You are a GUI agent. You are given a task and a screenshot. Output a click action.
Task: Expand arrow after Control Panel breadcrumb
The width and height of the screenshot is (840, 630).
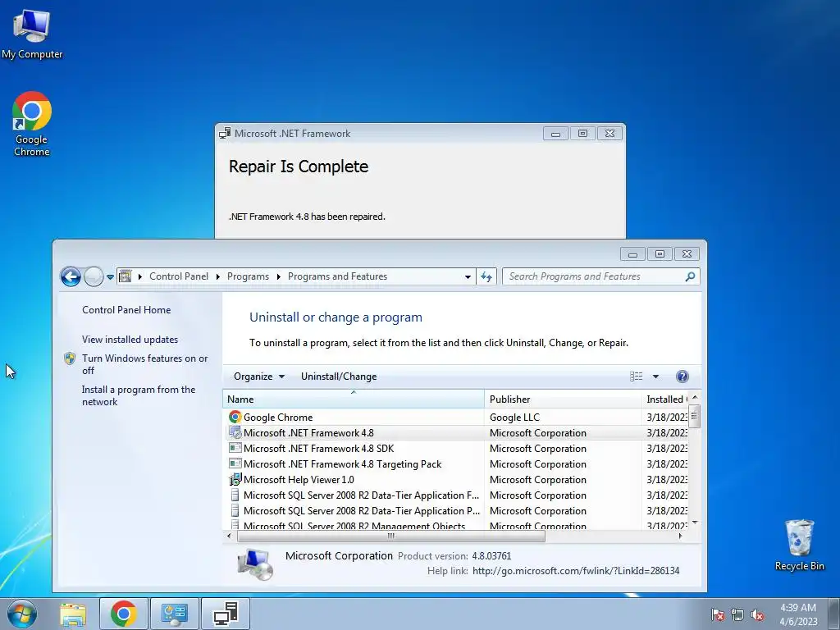click(218, 277)
